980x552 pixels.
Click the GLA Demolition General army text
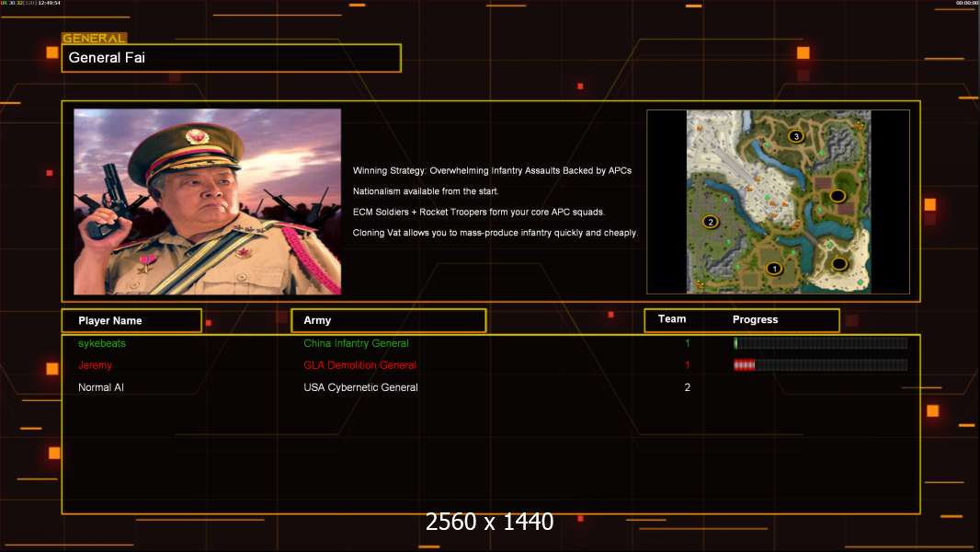(360, 365)
